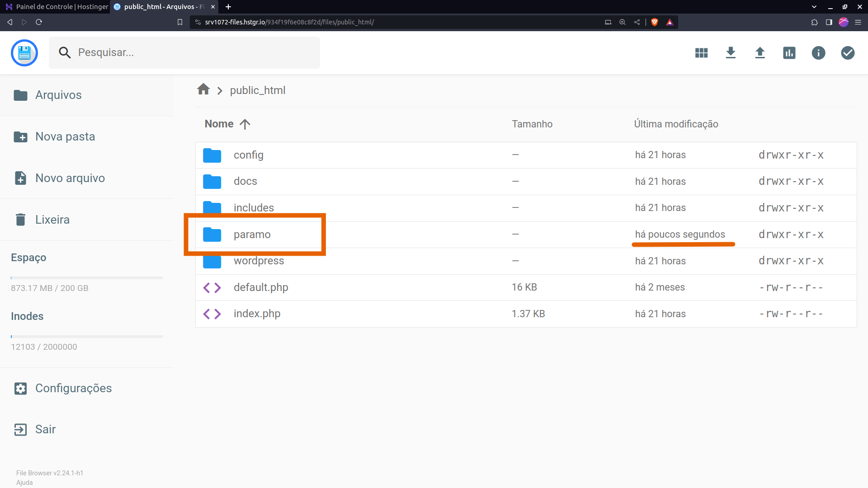Select the wordpress folder row
The height and width of the screenshot is (488, 868).
(x=526, y=261)
